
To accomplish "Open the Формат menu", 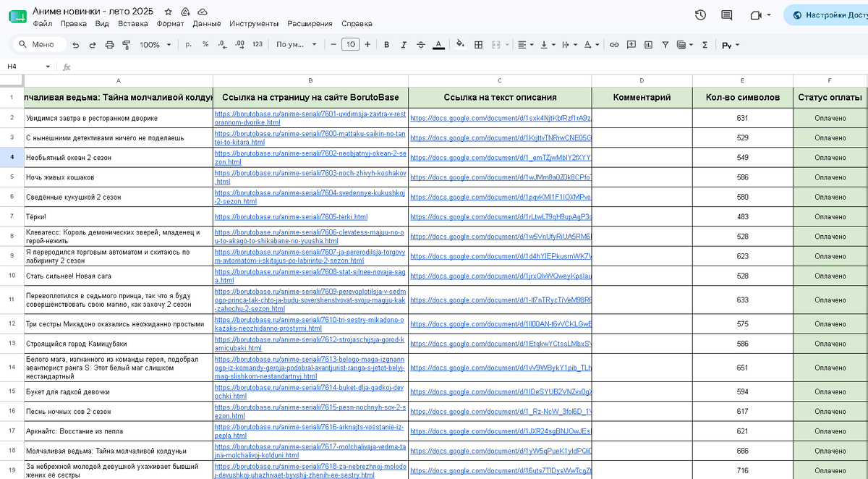I will click(x=170, y=24).
